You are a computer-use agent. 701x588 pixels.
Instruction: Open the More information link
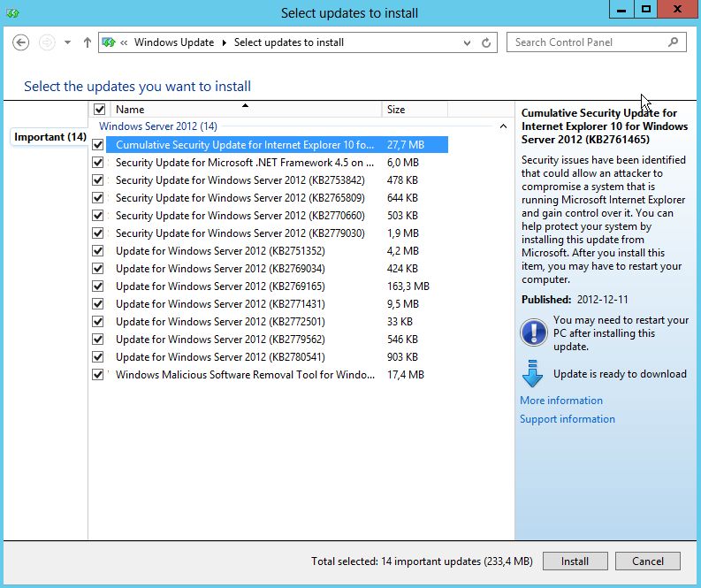561,401
